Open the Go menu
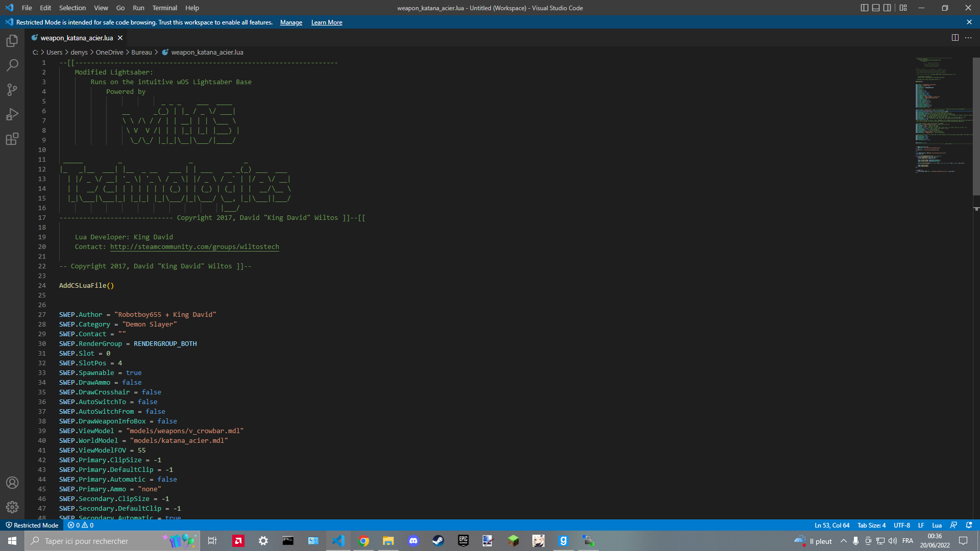The width and height of the screenshot is (980, 551). 120,8
